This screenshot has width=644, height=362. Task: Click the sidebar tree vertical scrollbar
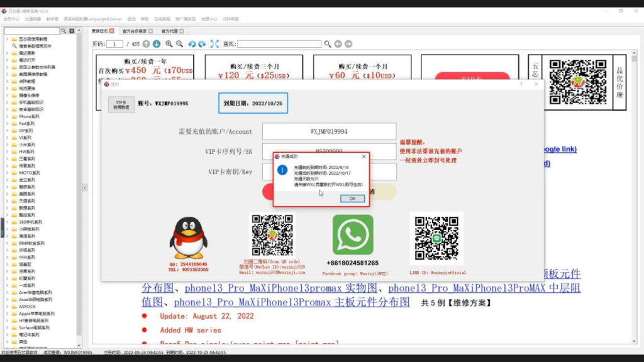(79, 187)
